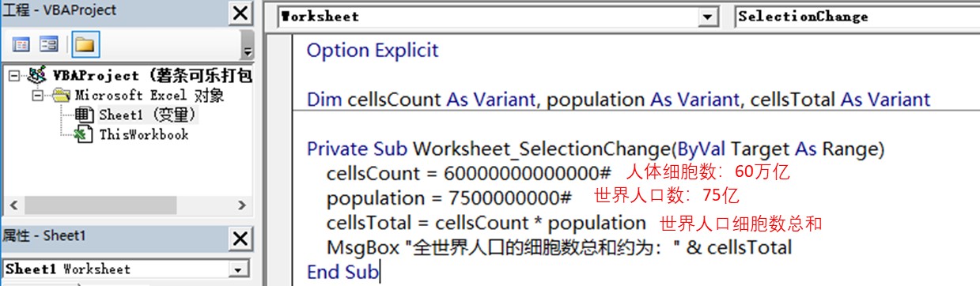Click the Properties - Sheet1 panel title

pos(44,236)
